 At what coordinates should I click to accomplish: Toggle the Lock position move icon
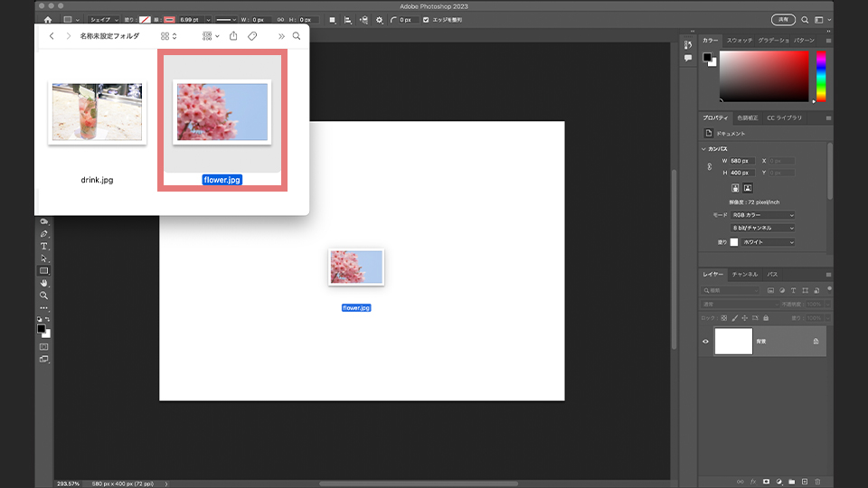click(744, 318)
